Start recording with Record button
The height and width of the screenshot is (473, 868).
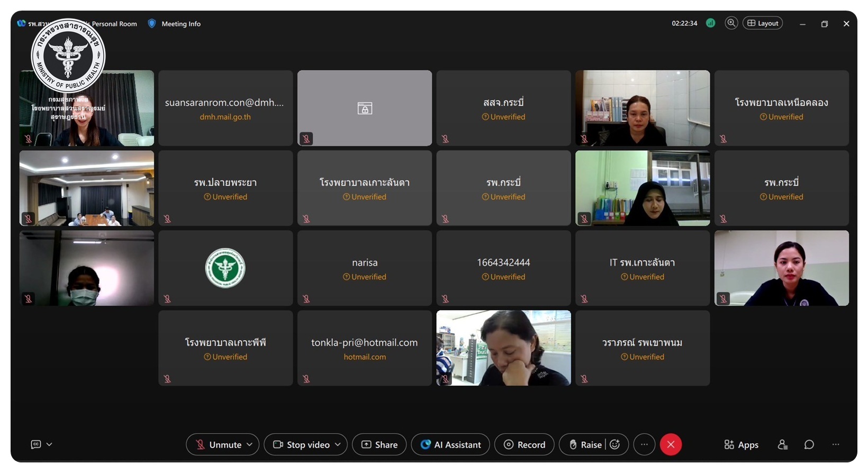pos(524,444)
